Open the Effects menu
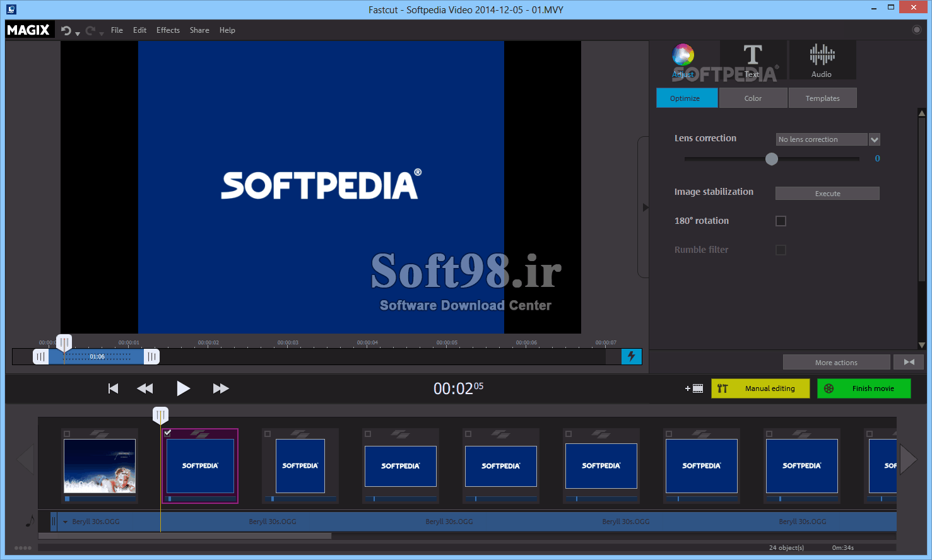932x560 pixels. point(168,30)
